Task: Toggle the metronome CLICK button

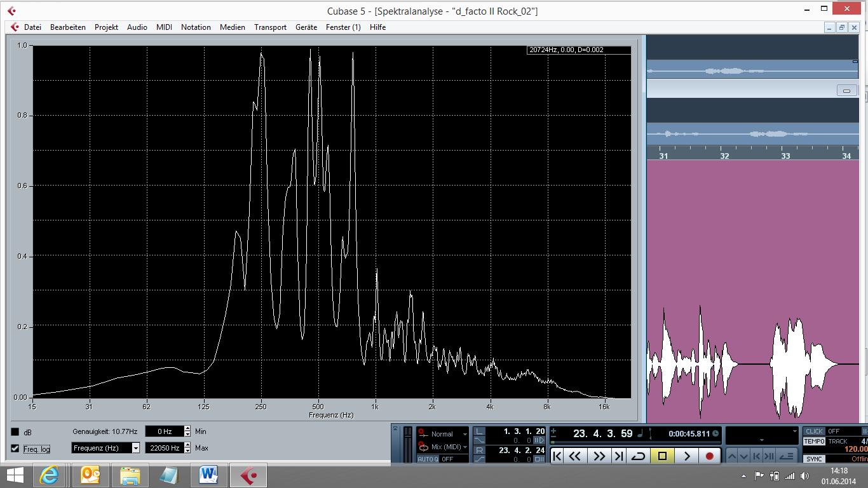Action: 814,431
